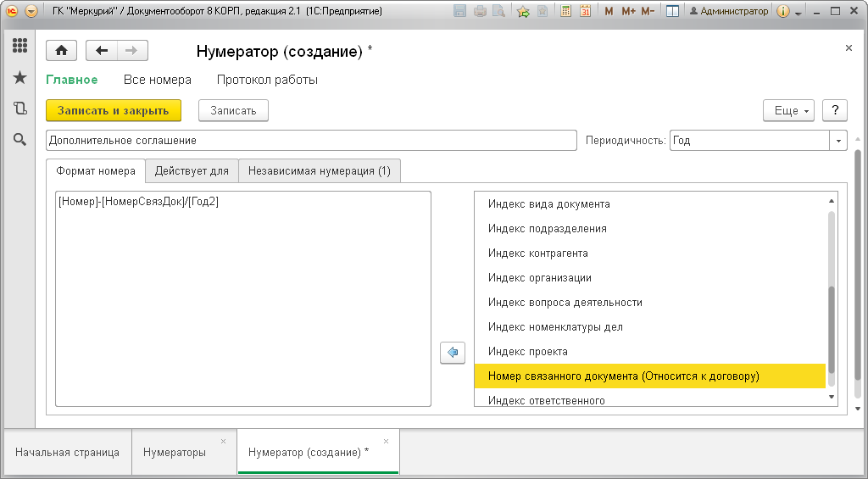Viewport: 868px width, 479px height.
Task: Click field list scrollbar down arrow
Action: pyautogui.click(x=832, y=397)
